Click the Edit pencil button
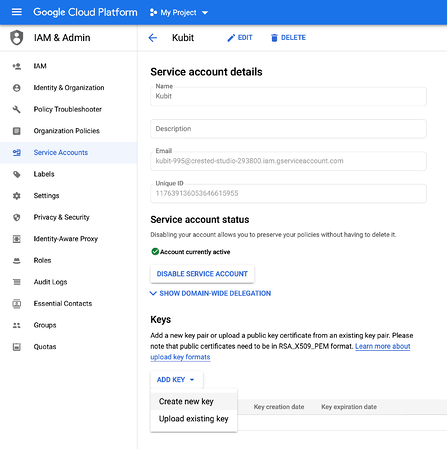This screenshot has height=449, width=447. [240, 38]
